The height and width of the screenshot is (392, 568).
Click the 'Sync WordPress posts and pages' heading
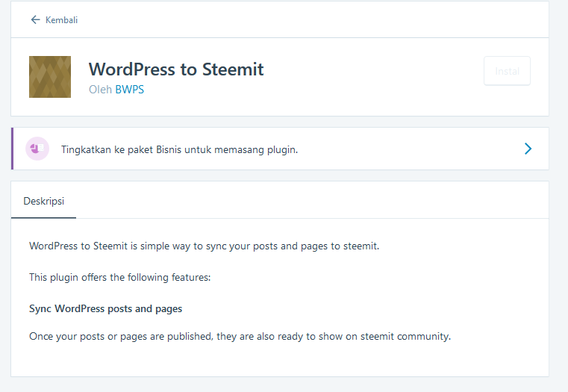tap(105, 308)
